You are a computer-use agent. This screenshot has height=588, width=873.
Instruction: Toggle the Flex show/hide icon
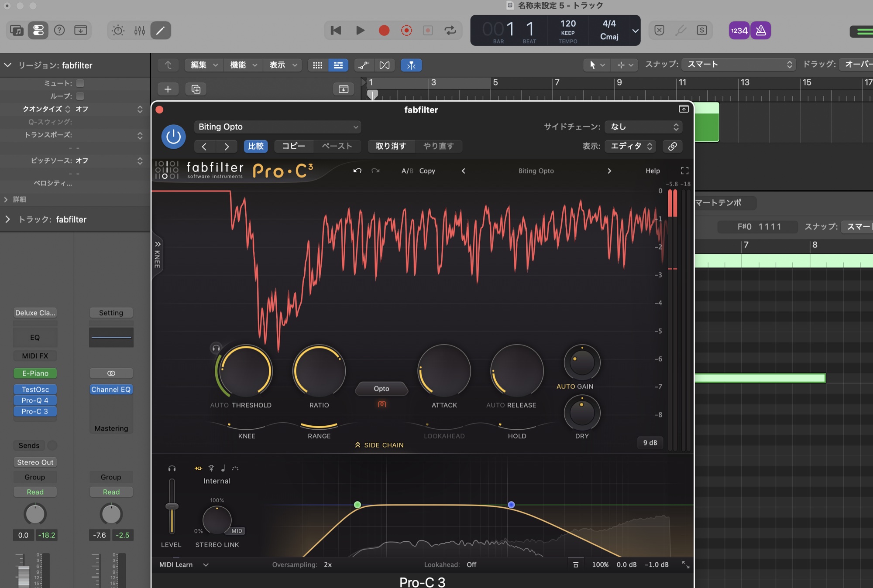[385, 65]
